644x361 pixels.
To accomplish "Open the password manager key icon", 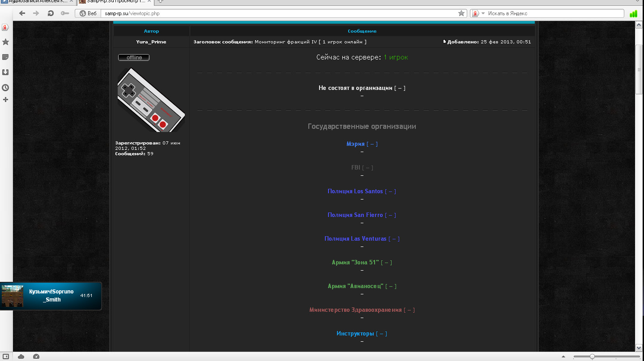I will (x=64, y=13).
